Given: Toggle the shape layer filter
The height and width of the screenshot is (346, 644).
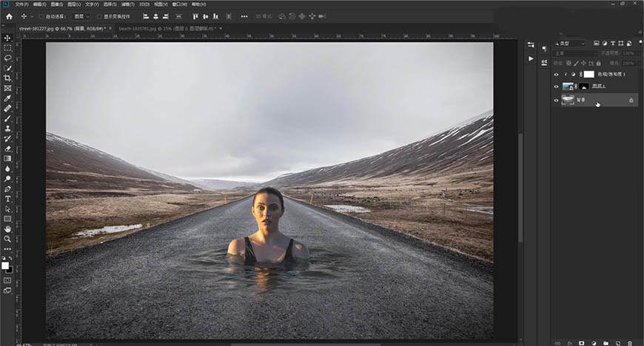Looking at the screenshot, I should (620, 43).
